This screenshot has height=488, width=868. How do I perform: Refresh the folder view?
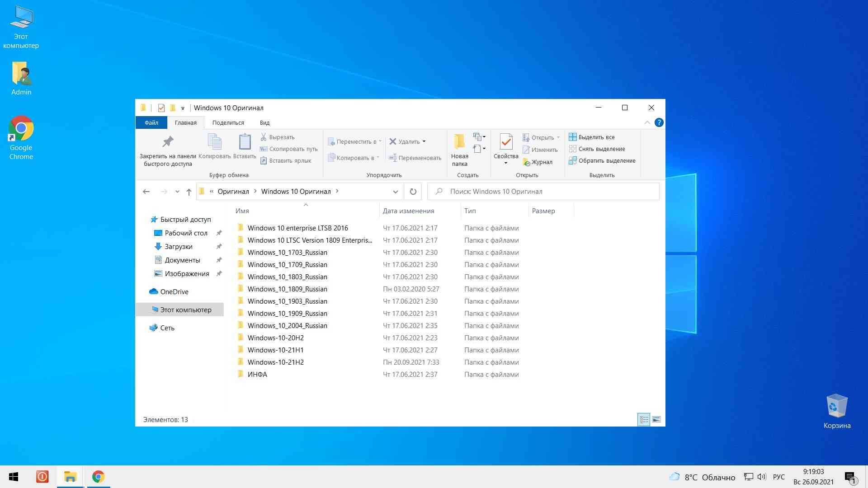click(x=413, y=192)
